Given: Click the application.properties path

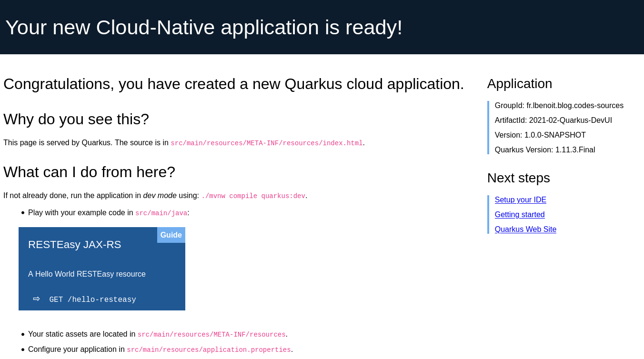Looking at the screenshot, I should click(209, 350).
